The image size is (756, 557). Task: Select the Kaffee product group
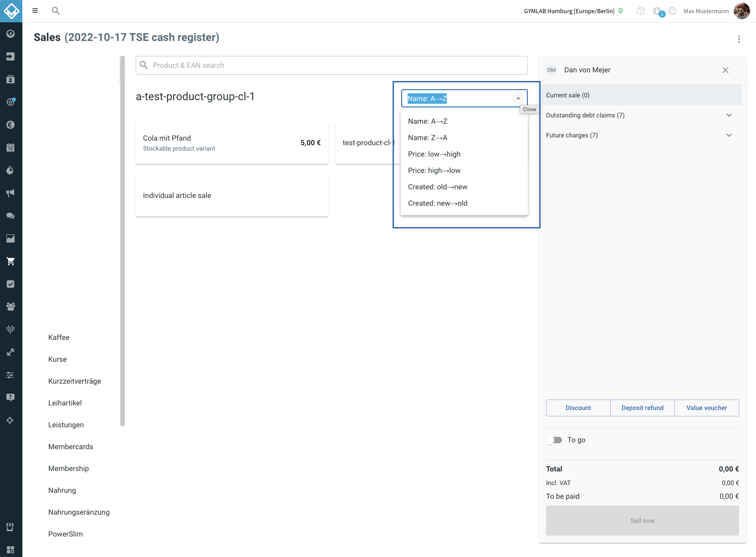[x=59, y=338]
